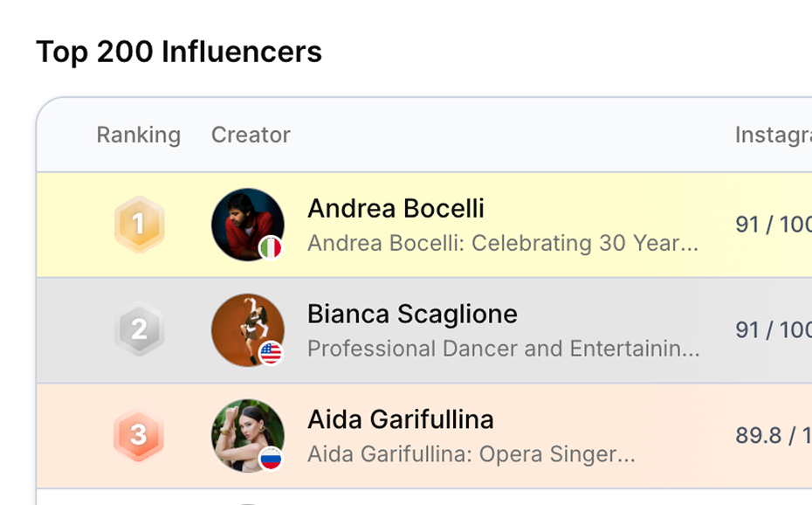Click Bianca Scaglione's Professional Dancer description

click(x=503, y=349)
